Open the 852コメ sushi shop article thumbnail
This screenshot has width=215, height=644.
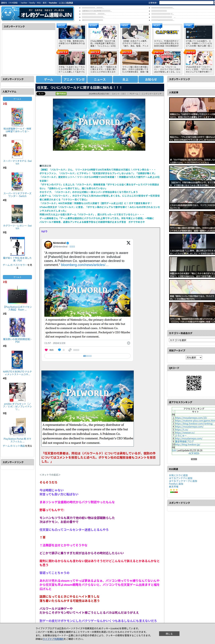pos(135,58)
